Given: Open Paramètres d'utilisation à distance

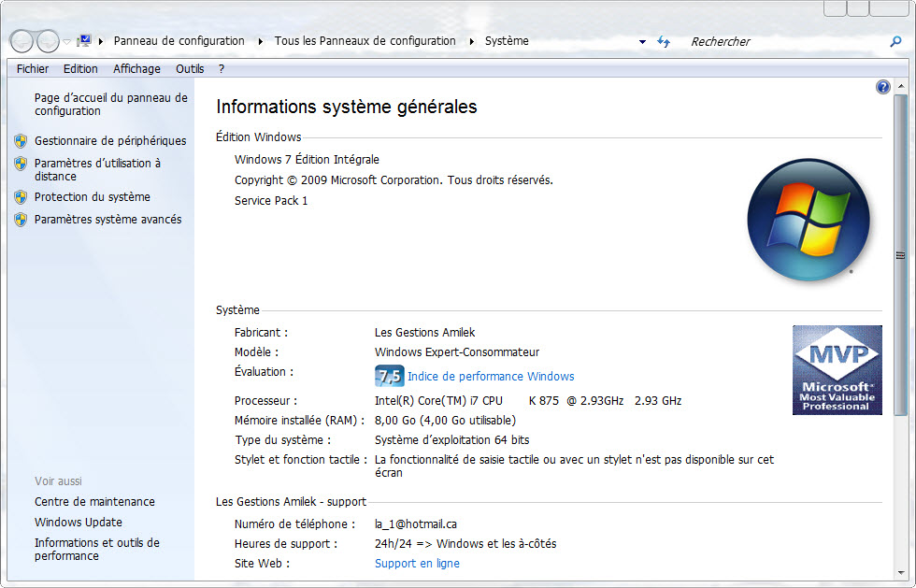Looking at the screenshot, I should click(97, 169).
